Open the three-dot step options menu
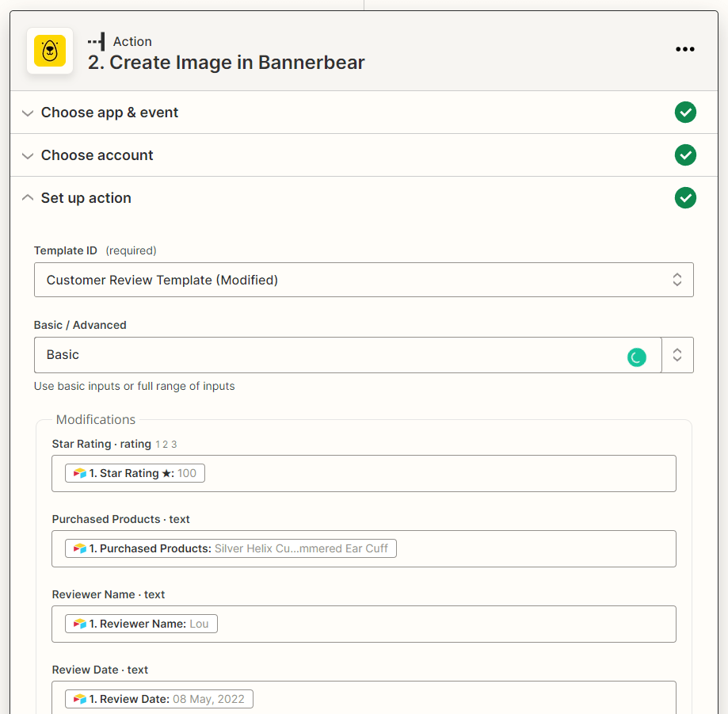This screenshot has height=714, width=728. tap(684, 49)
